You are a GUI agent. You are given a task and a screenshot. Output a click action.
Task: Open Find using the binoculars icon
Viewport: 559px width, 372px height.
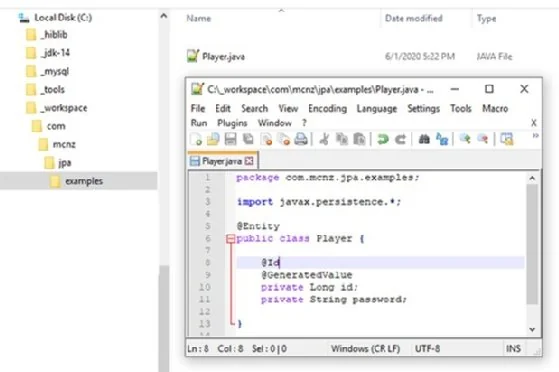424,139
